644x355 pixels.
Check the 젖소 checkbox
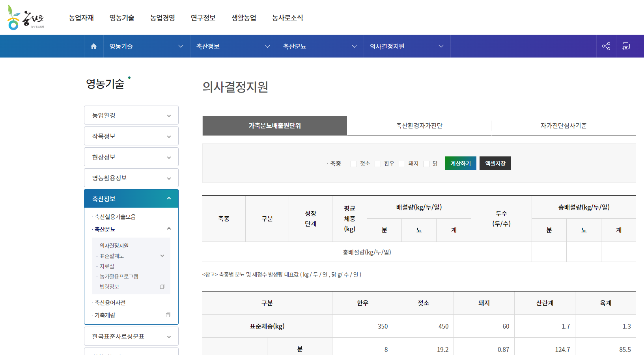pos(354,164)
